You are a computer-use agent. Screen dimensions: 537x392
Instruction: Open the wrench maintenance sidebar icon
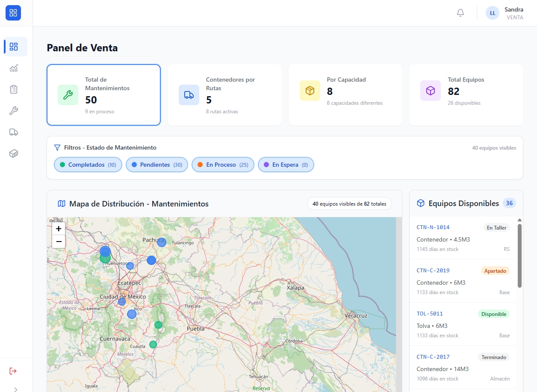(x=14, y=111)
